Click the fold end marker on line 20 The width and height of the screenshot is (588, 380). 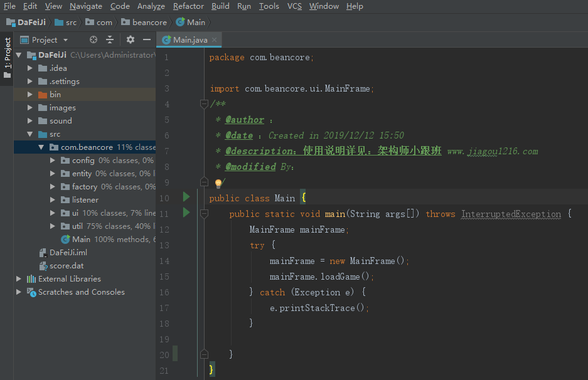tap(204, 354)
